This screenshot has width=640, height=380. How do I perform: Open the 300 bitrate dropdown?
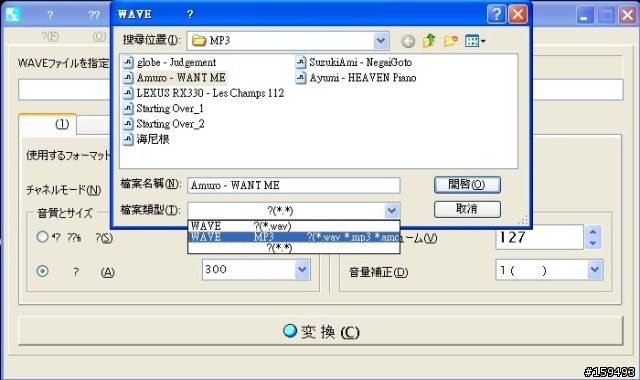[302, 270]
